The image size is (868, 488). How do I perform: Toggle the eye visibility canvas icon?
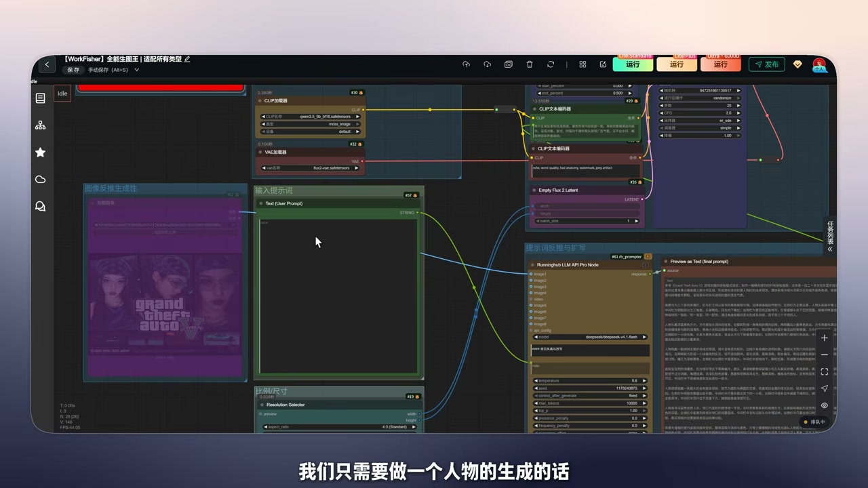[x=825, y=405]
